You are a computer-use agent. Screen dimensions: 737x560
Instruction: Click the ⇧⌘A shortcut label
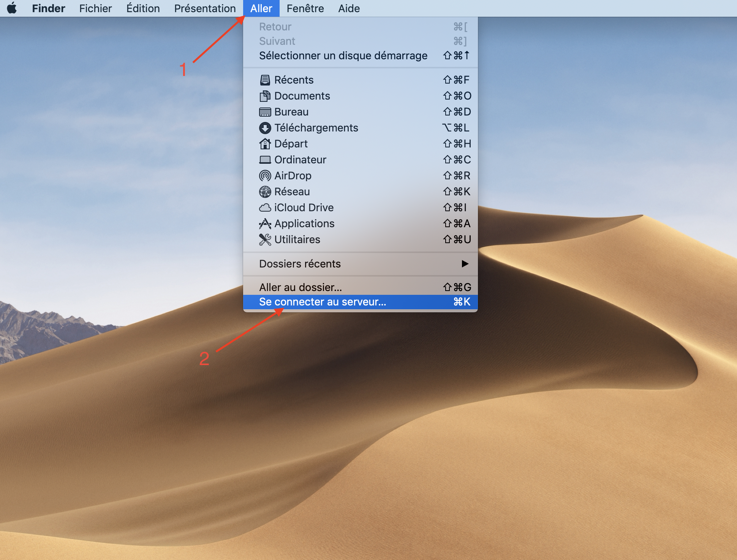coord(457,223)
